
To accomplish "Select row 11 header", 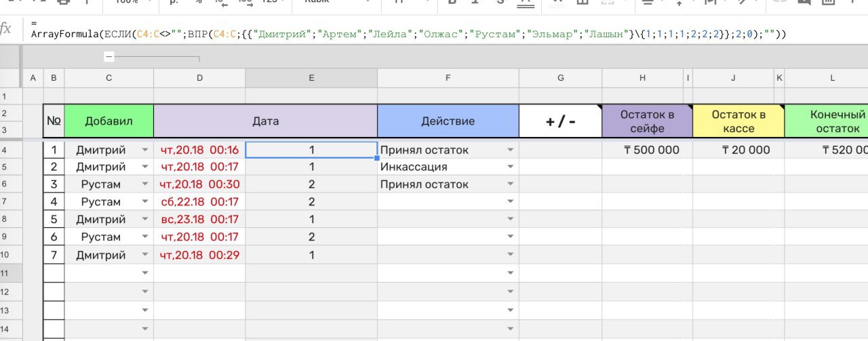I will click(x=11, y=273).
